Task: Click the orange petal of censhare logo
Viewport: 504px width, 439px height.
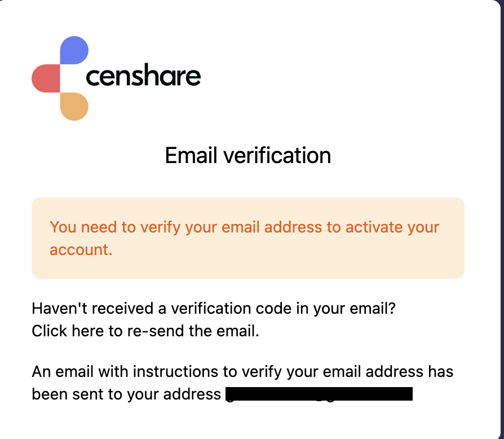Action: (x=74, y=107)
